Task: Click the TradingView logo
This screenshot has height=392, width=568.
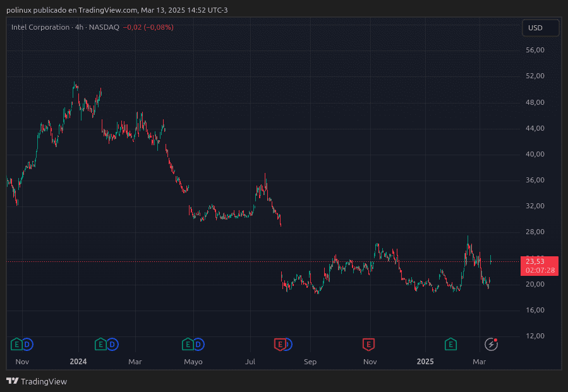Action: 37,381
